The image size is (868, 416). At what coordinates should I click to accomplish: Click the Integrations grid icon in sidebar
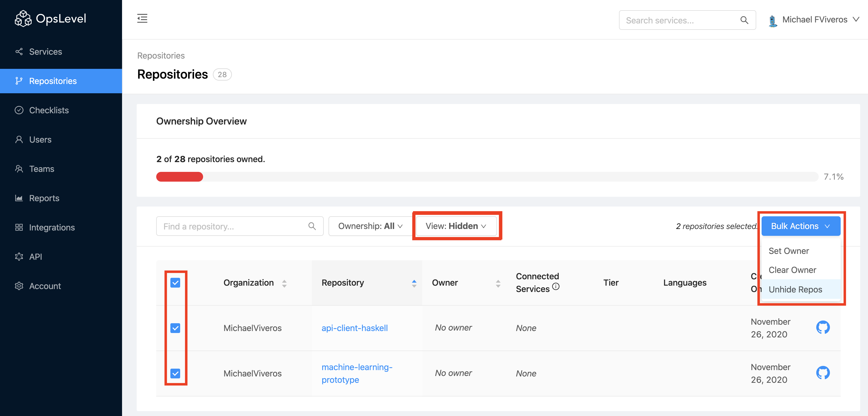[19, 228]
